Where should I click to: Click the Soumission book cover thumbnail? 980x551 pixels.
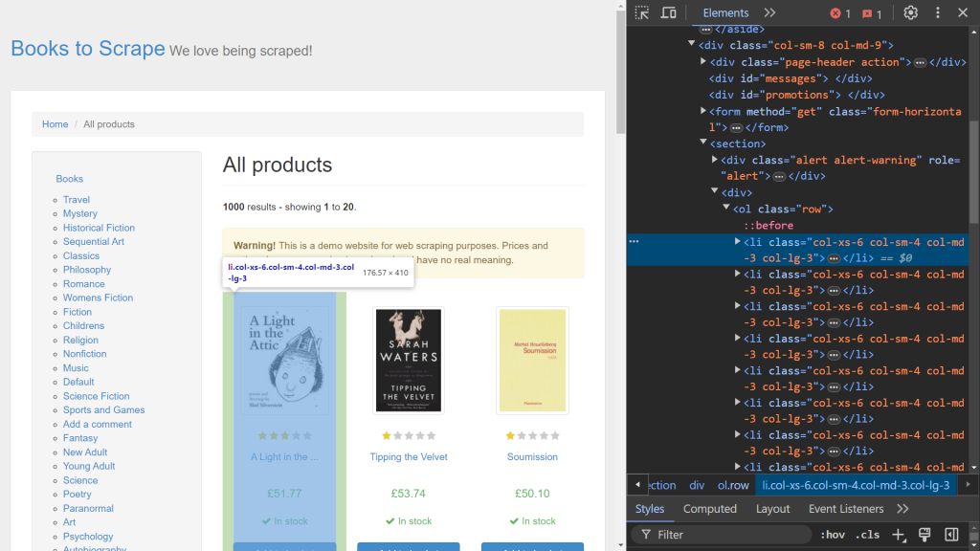pos(532,360)
